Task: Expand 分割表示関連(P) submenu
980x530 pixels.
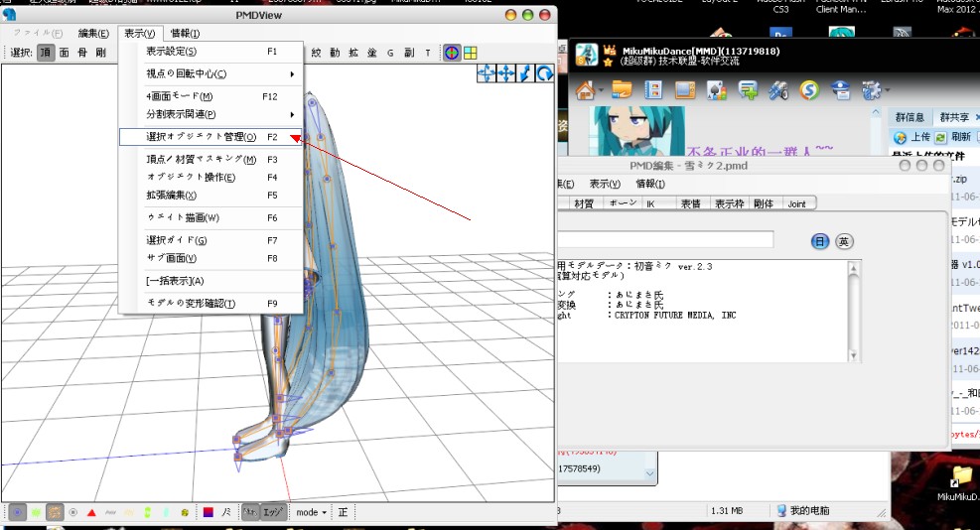Action: [x=211, y=114]
